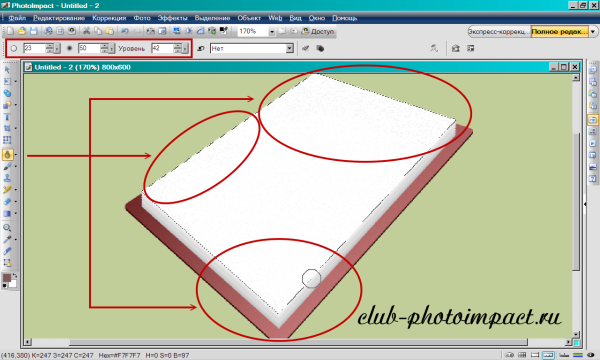This screenshot has height=360, width=600.
Task: Switch to Полное редактирование mode
Action: [559, 32]
